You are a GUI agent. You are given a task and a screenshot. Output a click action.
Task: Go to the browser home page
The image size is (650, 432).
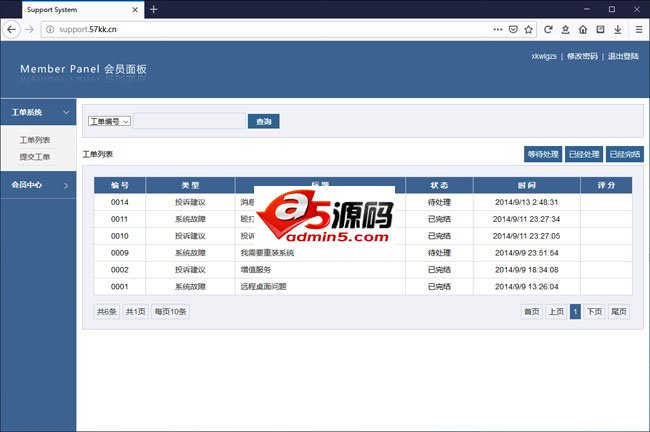(583, 29)
